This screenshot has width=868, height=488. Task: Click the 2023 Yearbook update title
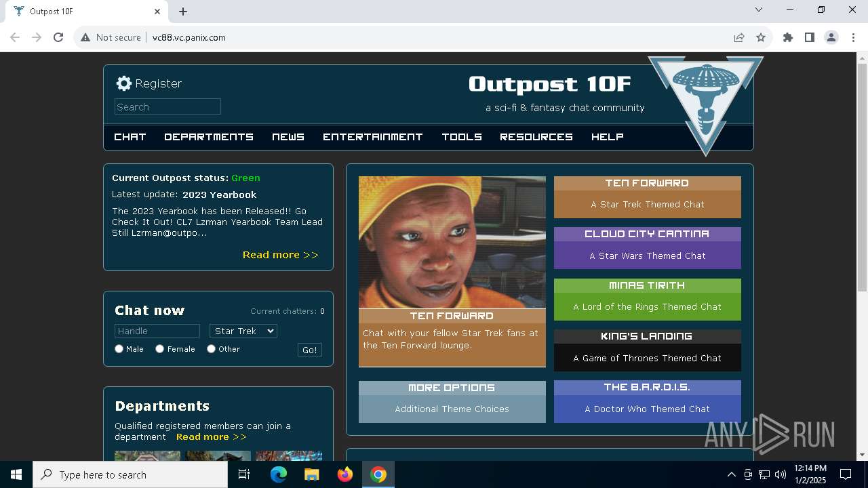(220, 195)
